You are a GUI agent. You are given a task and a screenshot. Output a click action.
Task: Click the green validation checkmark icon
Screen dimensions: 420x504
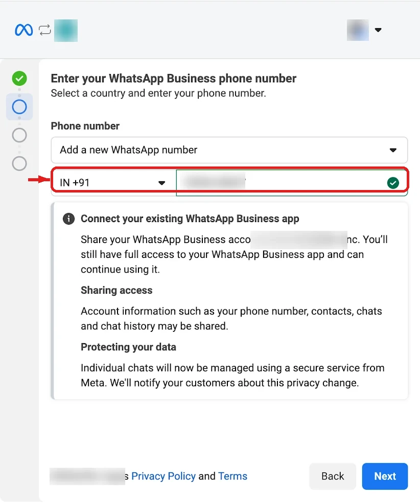393,183
